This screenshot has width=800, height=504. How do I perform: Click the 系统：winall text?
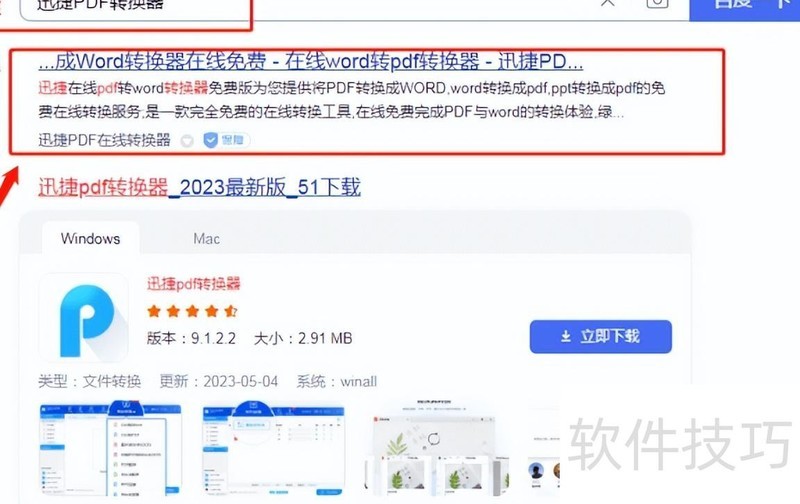pos(337,382)
